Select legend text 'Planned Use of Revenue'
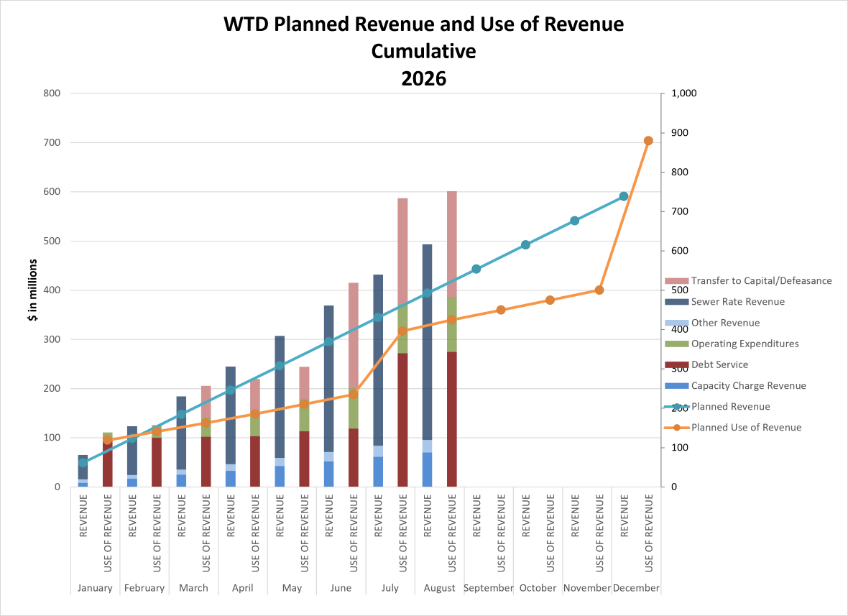 pos(747,428)
